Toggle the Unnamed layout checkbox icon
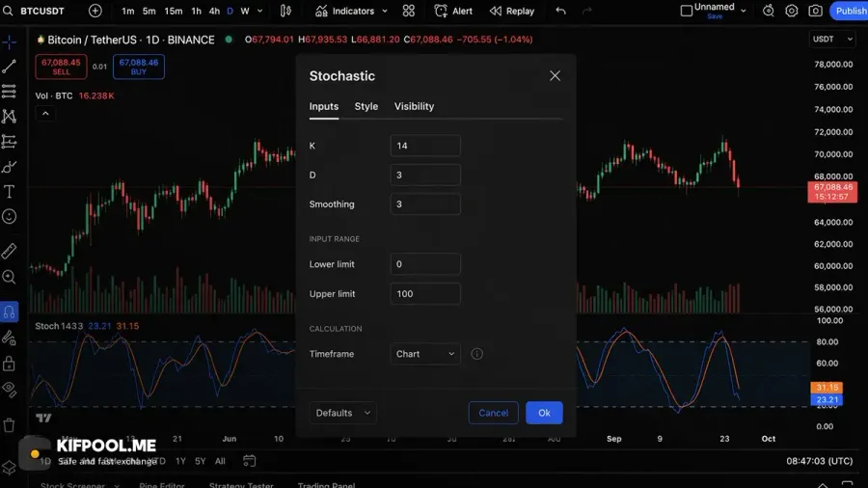This screenshot has width=868, height=488. 687,11
